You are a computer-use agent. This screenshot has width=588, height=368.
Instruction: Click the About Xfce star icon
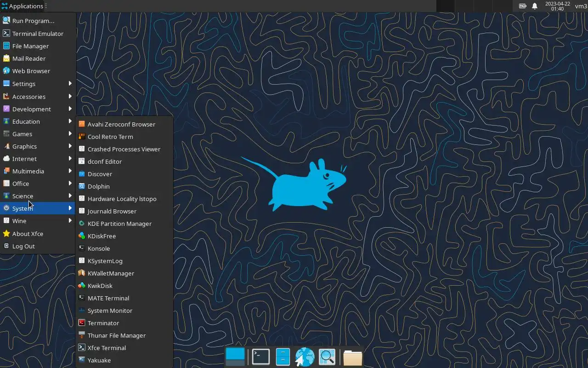click(x=6, y=234)
